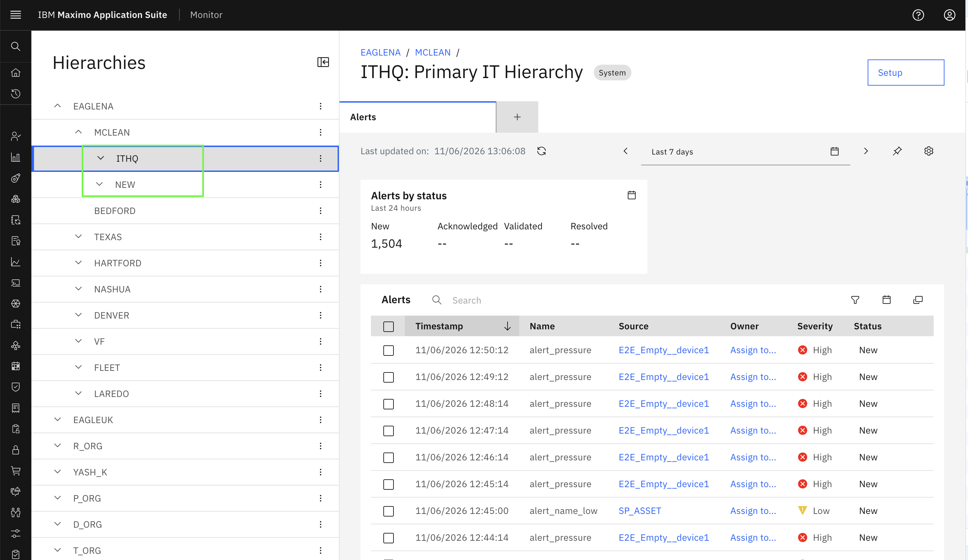
Task: Select all alerts using header checkbox
Action: coord(388,326)
